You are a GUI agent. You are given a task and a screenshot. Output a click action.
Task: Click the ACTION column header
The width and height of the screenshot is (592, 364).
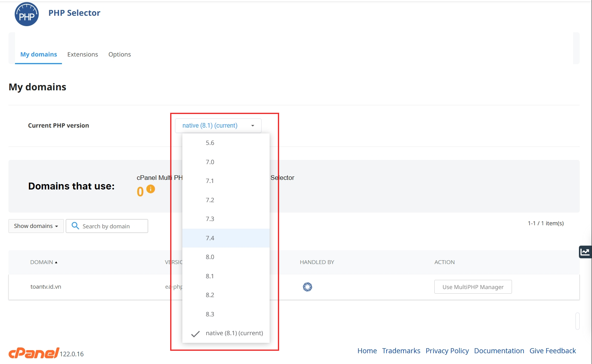(444, 262)
